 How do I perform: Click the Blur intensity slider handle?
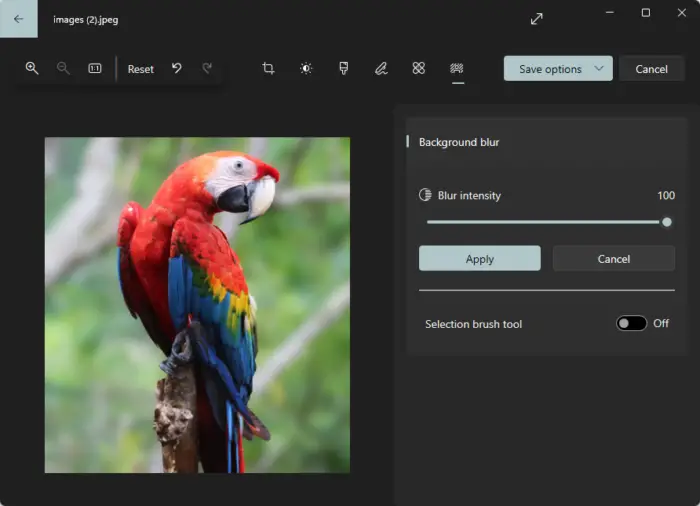[667, 222]
